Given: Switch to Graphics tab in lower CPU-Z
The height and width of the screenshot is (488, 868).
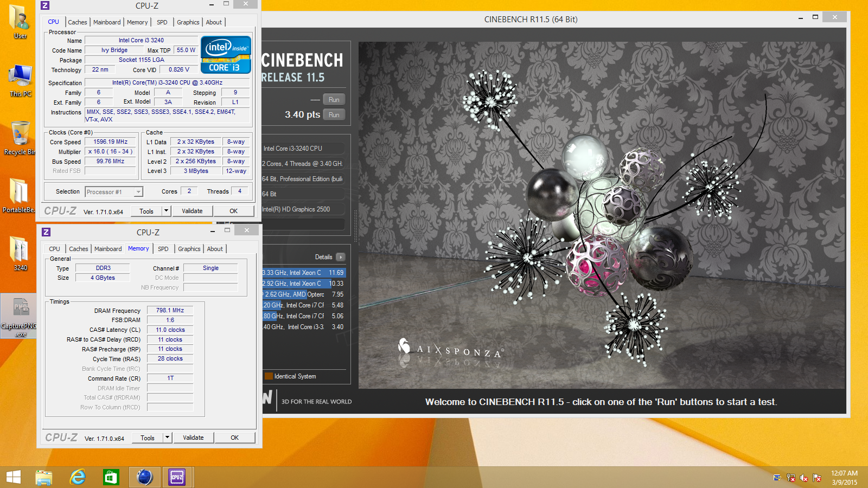Looking at the screenshot, I should [x=189, y=249].
